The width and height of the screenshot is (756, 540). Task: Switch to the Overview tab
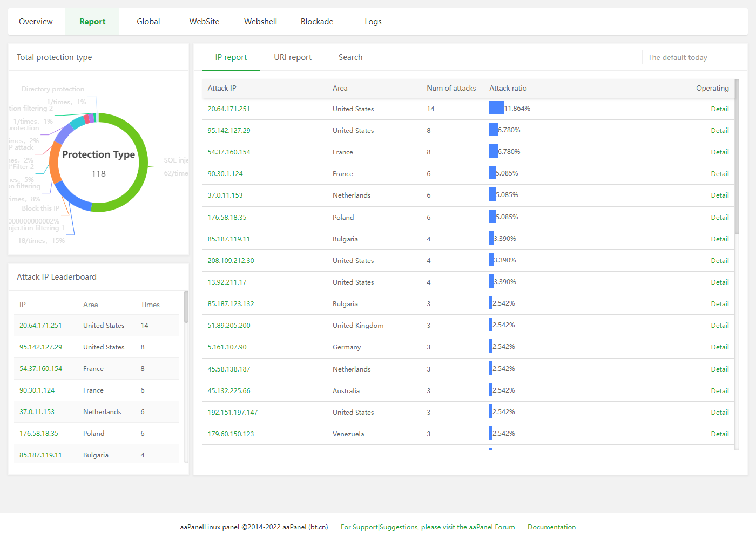(x=36, y=22)
